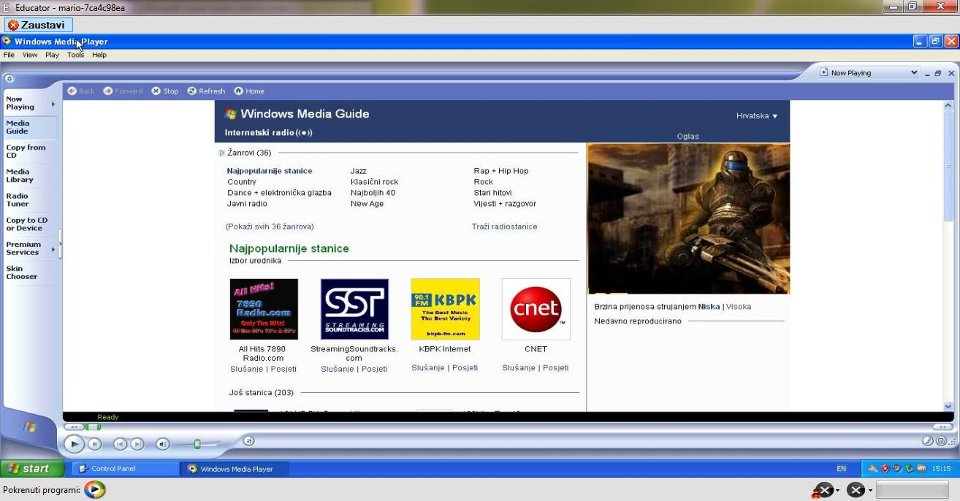The width and height of the screenshot is (960, 501).
Task: Click the StreamingSoundtracks SST logo
Action: 354,309
